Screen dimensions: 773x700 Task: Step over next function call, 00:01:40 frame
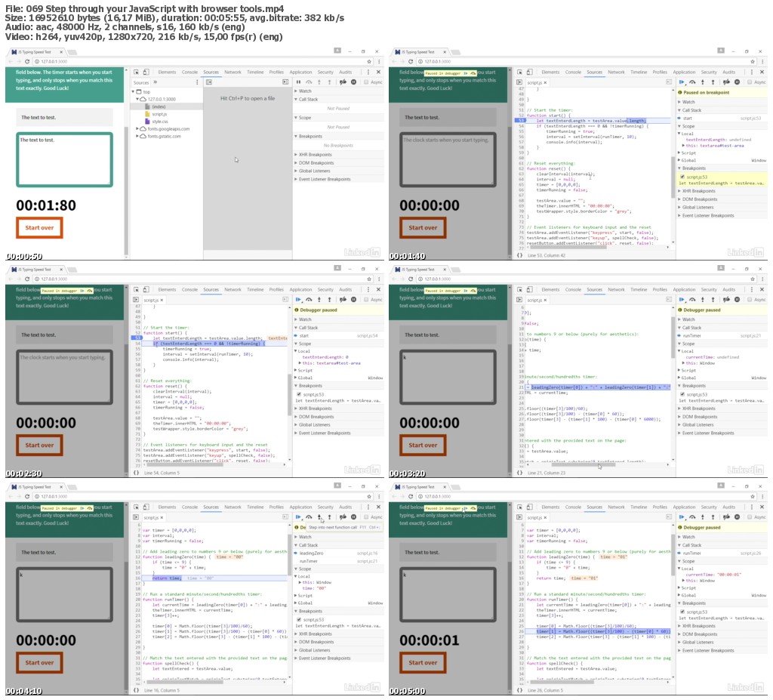(x=693, y=82)
